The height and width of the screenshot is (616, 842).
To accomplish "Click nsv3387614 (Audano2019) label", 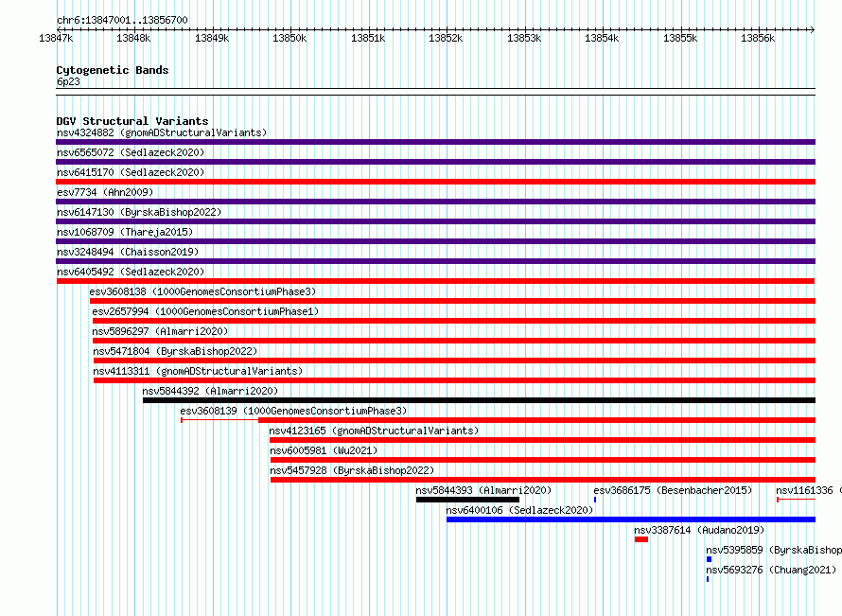I will [699, 530].
